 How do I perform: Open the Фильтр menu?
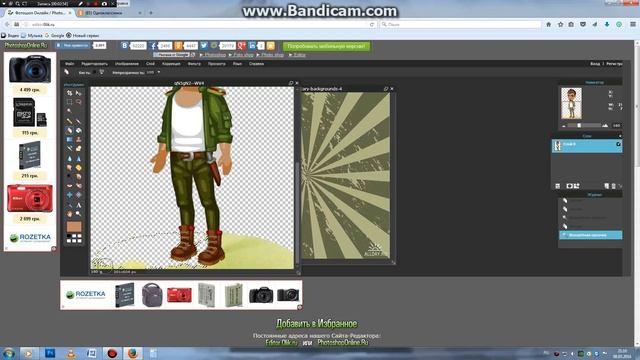point(194,64)
